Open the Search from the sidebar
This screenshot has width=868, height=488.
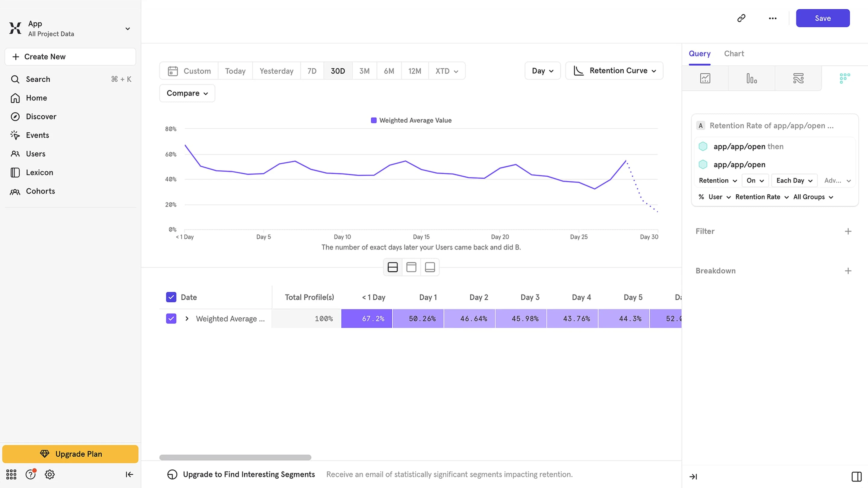coord(38,79)
